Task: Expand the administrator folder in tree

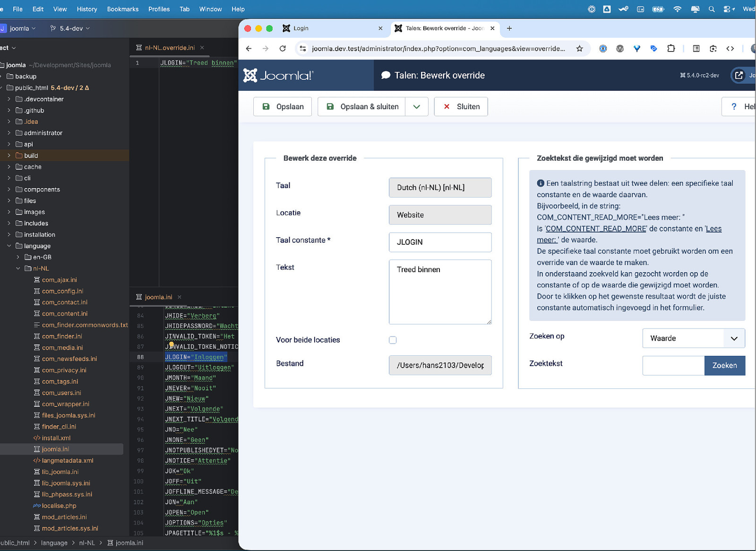Action: 9,133
